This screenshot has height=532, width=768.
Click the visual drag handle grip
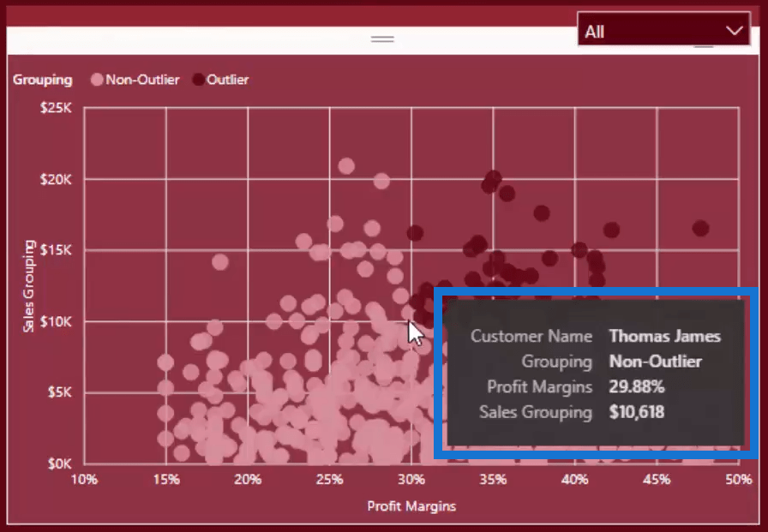(x=382, y=39)
